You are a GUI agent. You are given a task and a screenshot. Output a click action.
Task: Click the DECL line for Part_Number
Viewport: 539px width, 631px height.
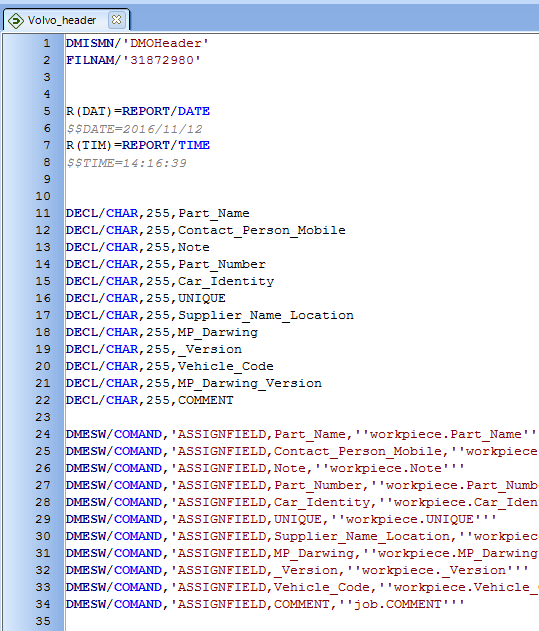(x=166, y=264)
